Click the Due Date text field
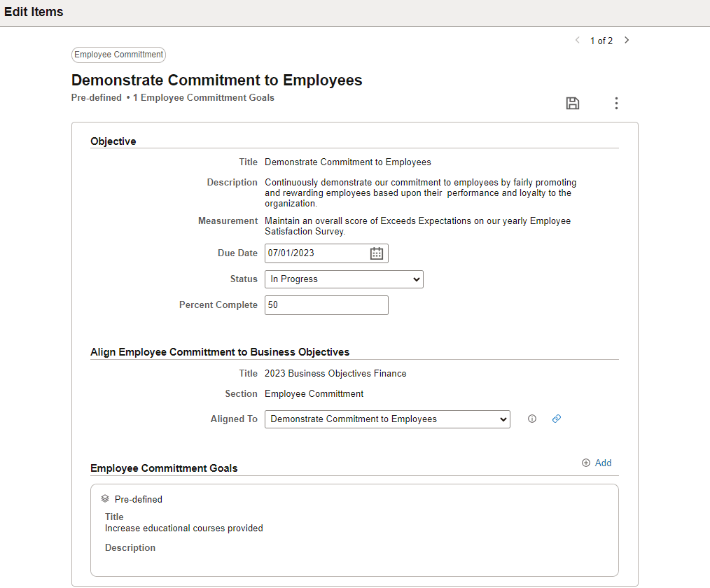 (x=317, y=253)
